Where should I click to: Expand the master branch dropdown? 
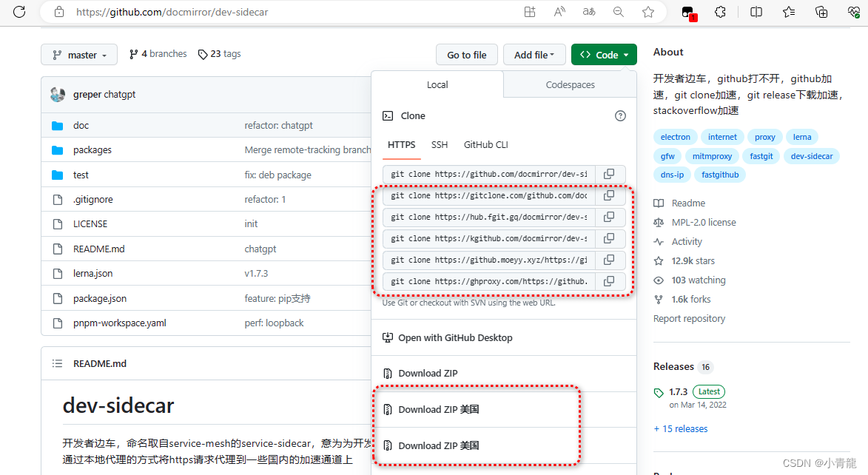coord(79,55)
